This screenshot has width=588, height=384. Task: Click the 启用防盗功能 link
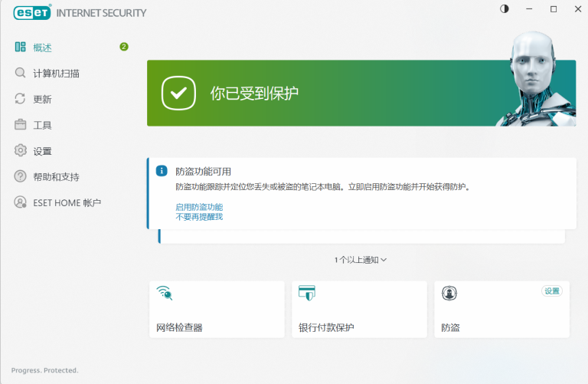(199, 207)
